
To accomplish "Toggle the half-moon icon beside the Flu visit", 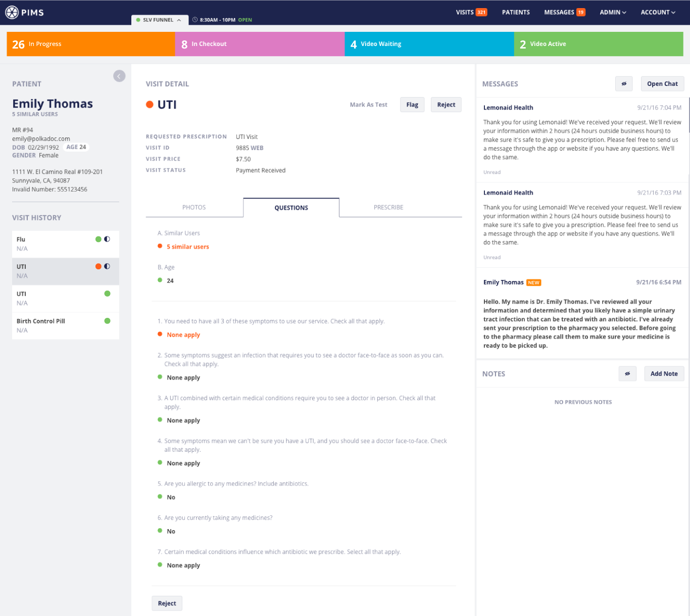I will point(107,239).
